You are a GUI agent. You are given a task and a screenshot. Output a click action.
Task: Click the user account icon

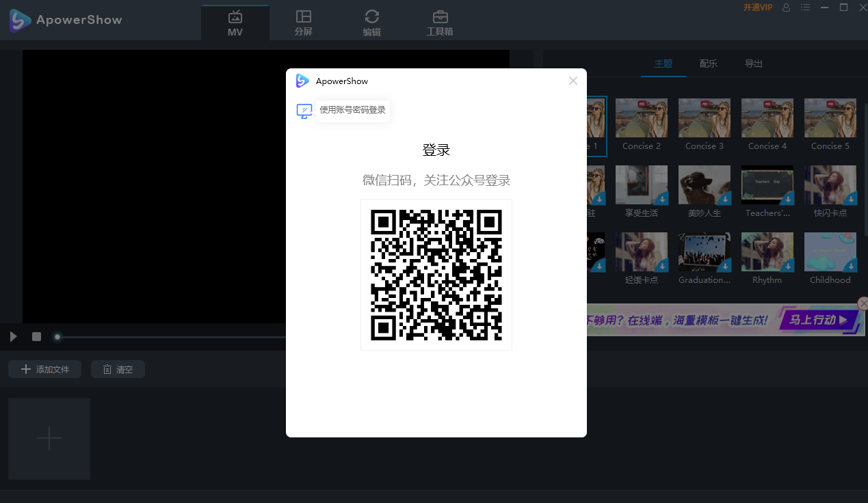pyautogui.click(x=785, y=8)
